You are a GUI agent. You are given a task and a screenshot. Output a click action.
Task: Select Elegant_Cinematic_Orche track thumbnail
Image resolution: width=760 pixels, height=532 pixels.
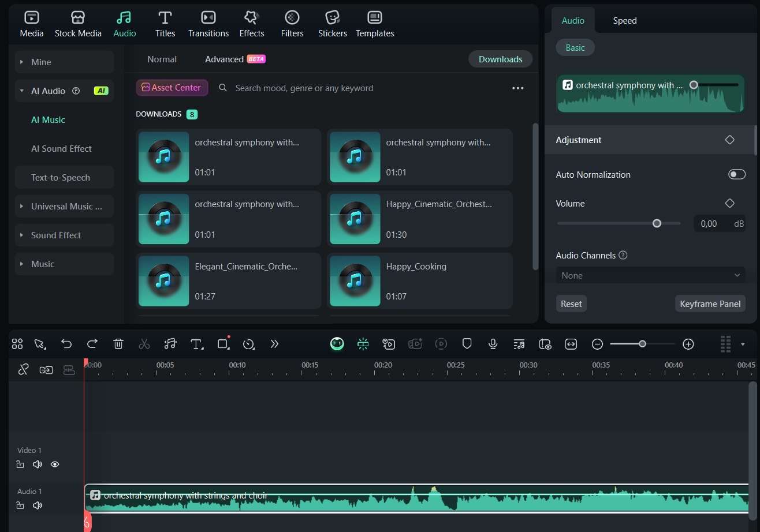164,281
